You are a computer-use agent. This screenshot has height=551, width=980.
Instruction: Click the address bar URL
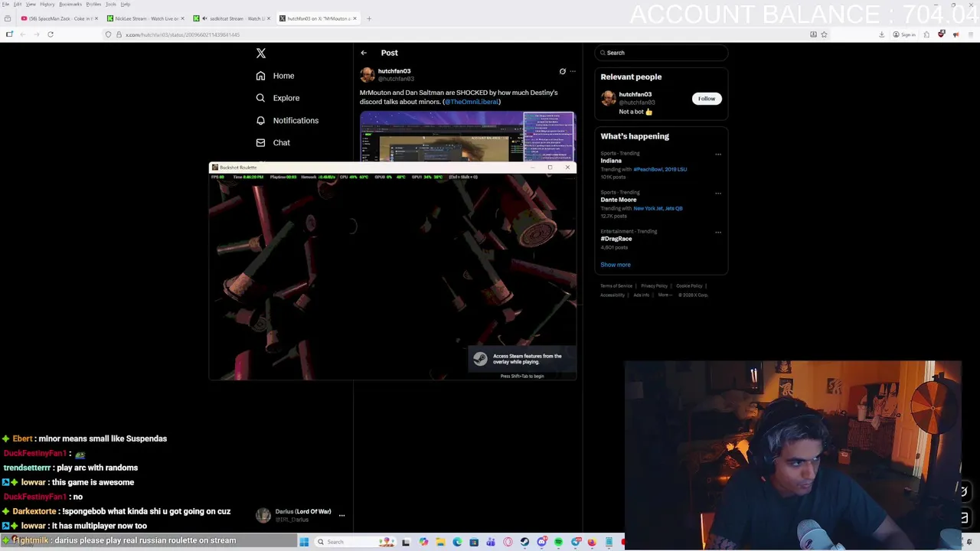[x=182, y=34]
